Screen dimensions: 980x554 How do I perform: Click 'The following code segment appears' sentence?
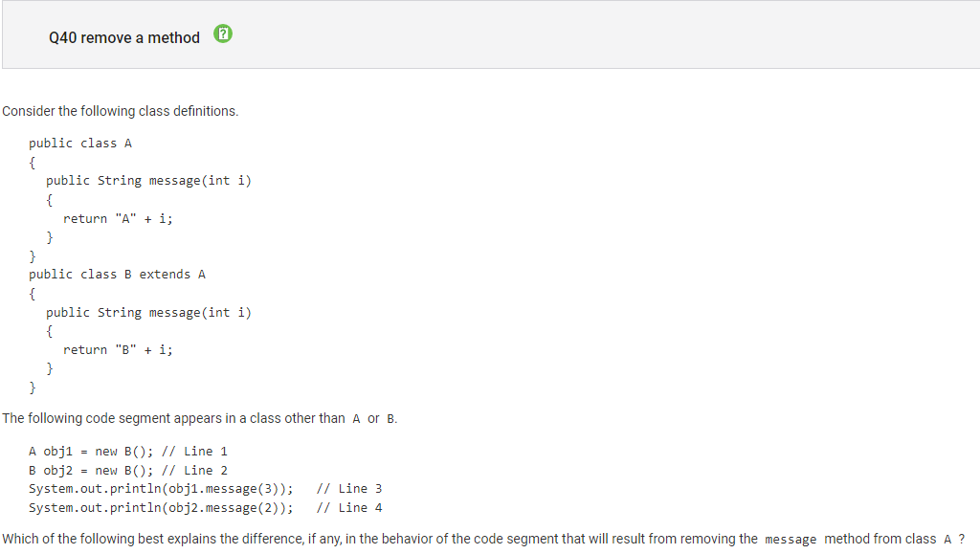click(199, 418)
